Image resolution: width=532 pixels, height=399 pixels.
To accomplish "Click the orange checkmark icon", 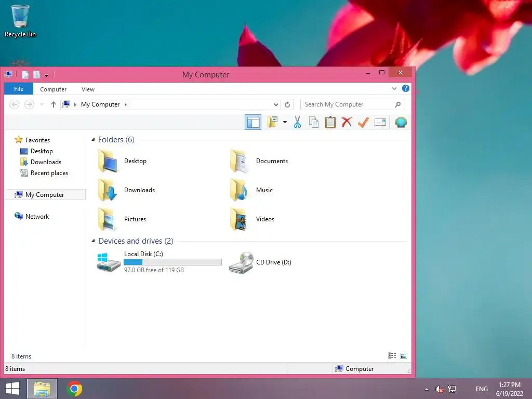I will [363, 122].
